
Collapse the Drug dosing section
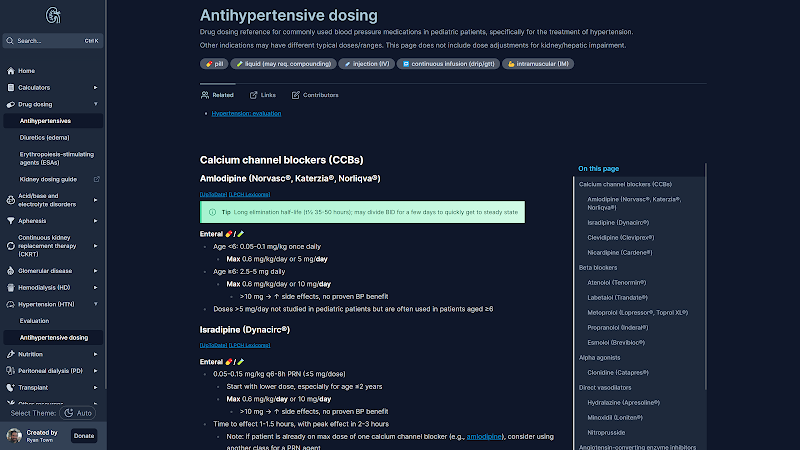click(95, 104)
